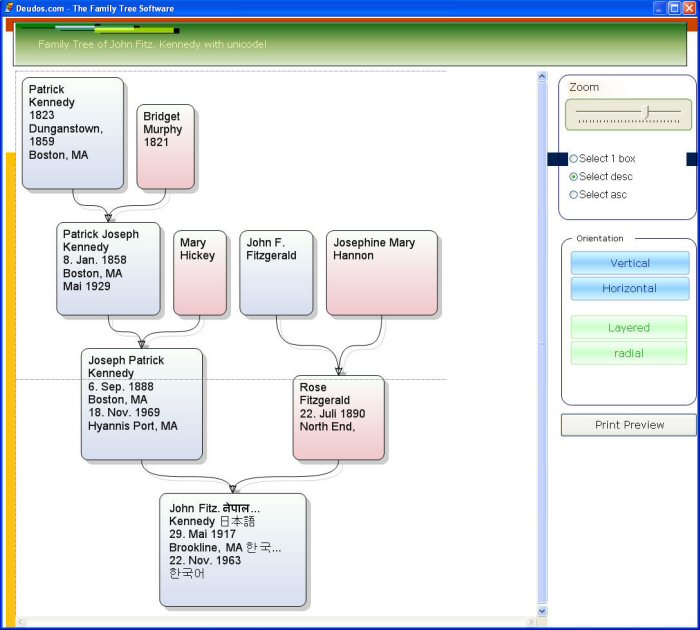Select the Mary Hickey box
The height and width of the screenshot is (630, 700).
click(x=200, y=273)
